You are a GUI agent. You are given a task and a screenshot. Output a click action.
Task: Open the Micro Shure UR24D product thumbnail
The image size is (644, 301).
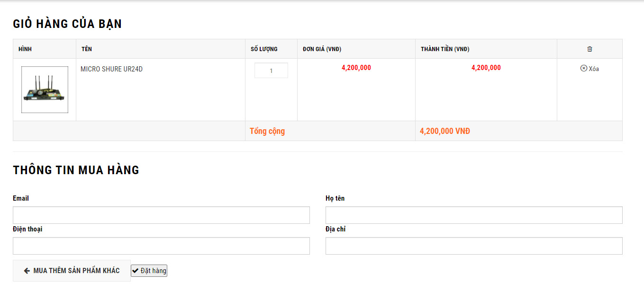[x=45, y=89]
